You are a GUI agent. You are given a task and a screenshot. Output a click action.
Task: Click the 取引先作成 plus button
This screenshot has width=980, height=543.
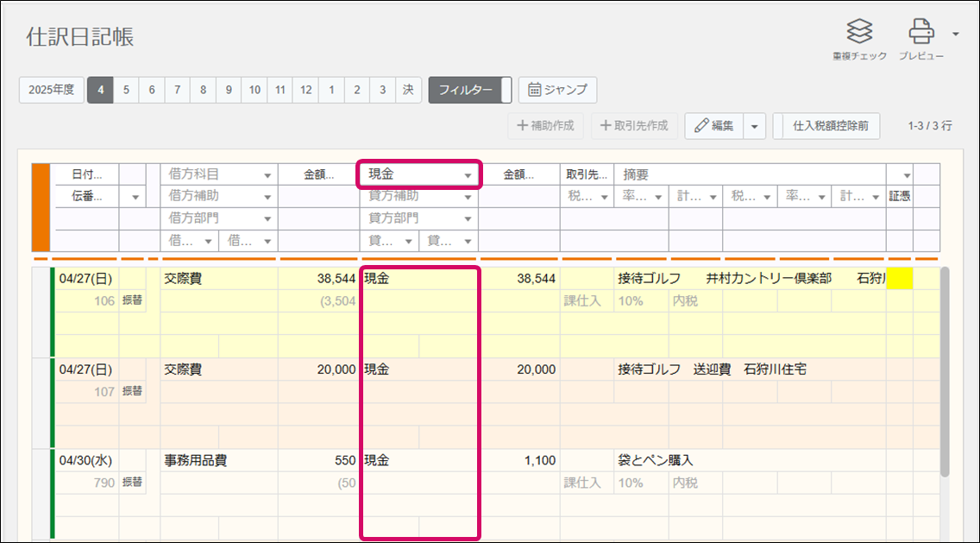point(634,126)
